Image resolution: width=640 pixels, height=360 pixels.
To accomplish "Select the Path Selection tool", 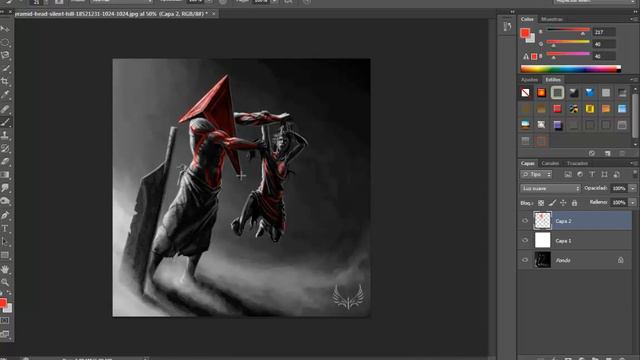I will pos(5,241).
